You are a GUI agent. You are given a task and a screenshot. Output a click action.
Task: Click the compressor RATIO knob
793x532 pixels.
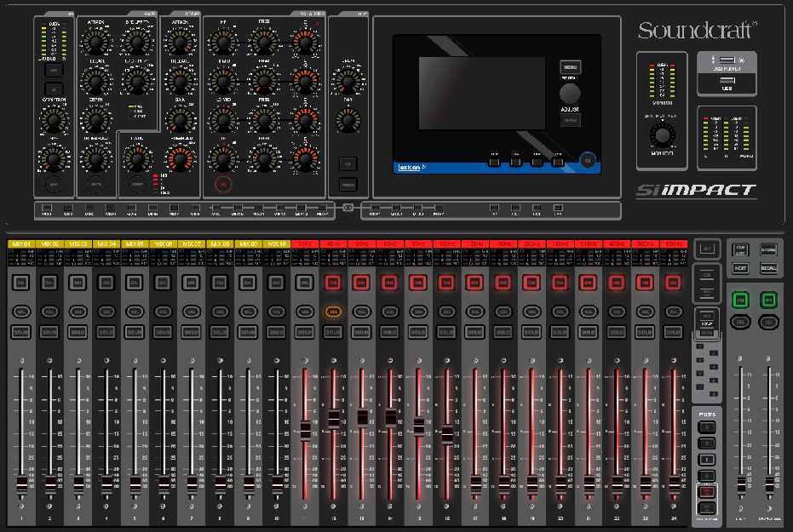(x=137, y=158)
